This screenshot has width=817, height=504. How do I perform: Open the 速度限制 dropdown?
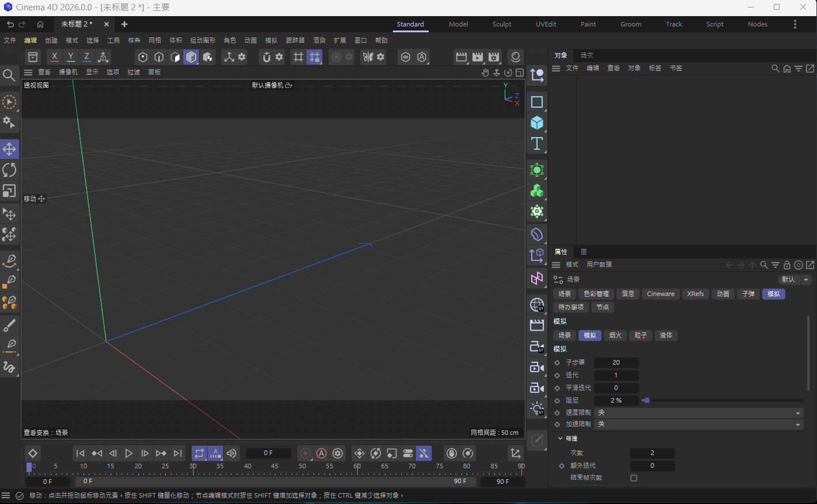698,412
